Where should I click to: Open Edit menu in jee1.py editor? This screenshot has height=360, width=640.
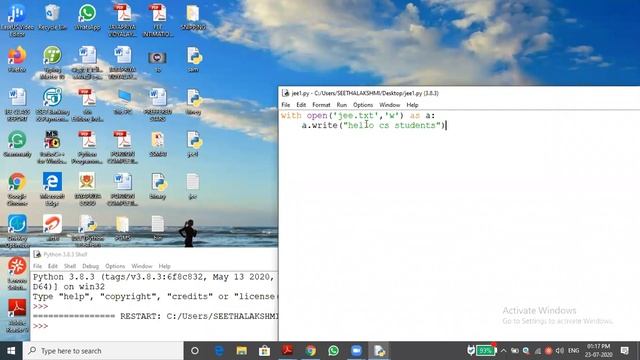point(301,105)
